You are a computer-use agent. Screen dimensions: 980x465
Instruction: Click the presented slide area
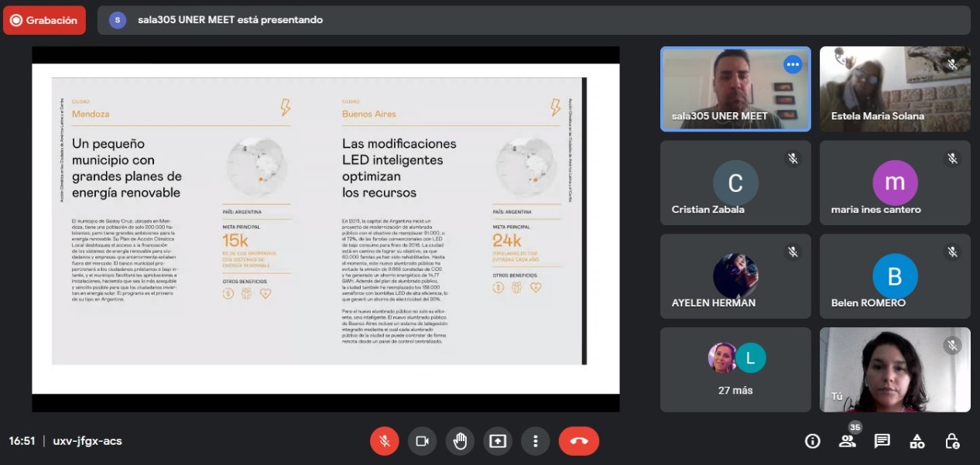[325, 229]
